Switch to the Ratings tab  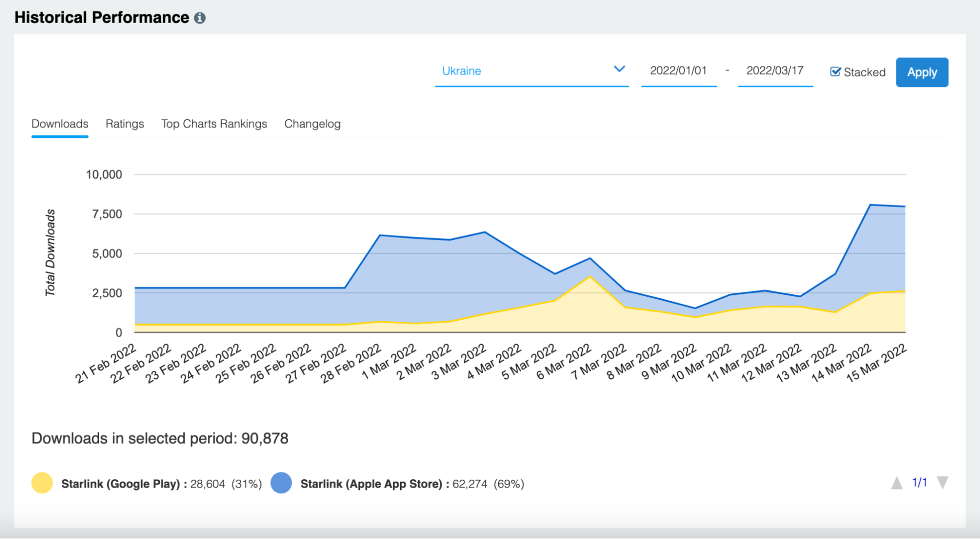125,124
